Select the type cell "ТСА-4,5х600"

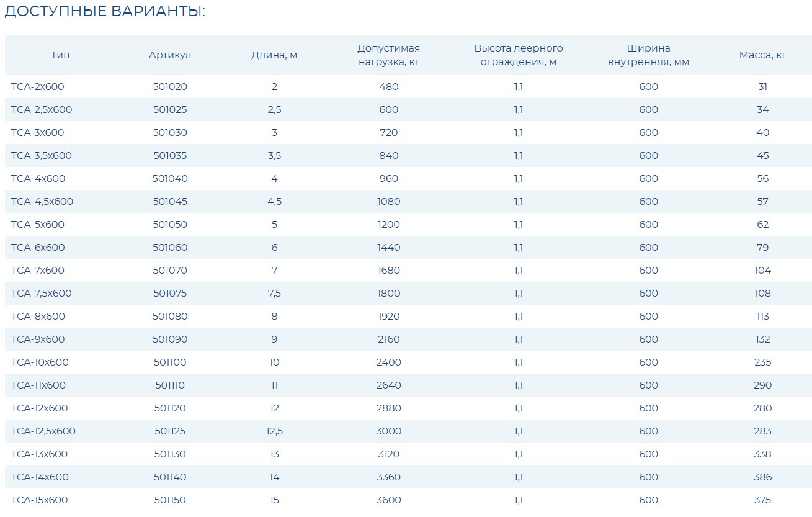click(42, 202)
